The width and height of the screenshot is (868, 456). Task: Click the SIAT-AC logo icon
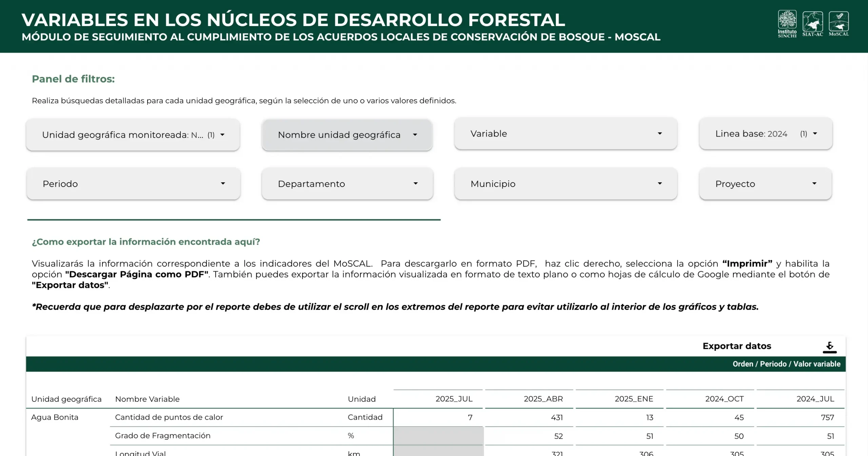coord(812,23)
